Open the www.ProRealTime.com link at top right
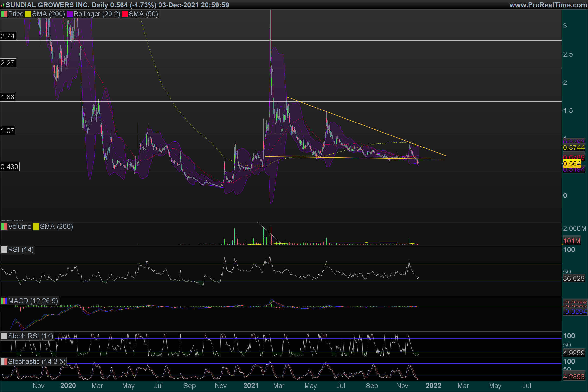 click(548, 5)
